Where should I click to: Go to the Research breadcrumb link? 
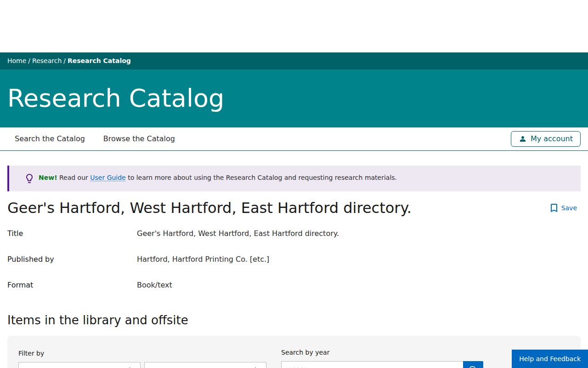point(47,61)
